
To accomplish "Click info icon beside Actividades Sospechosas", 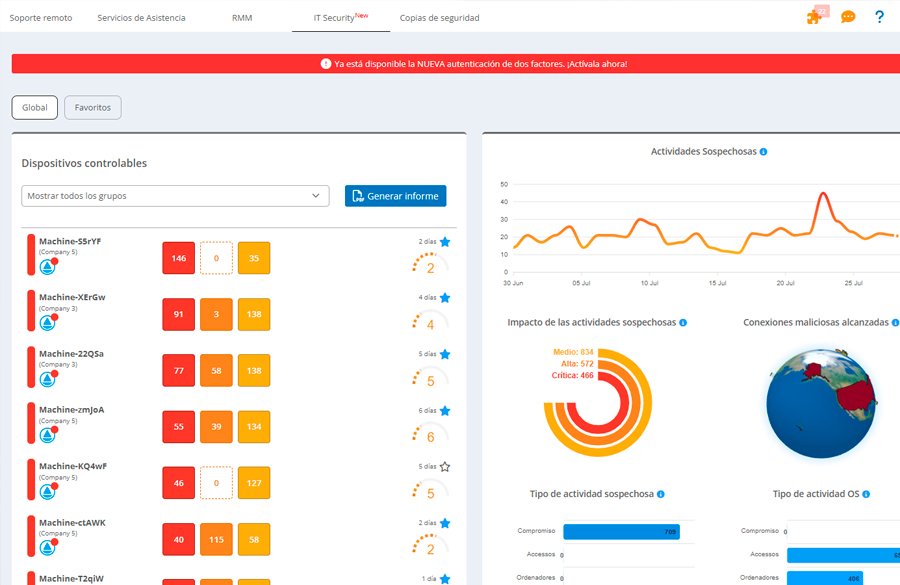I will pyautogui.click(x=763, y=152).
